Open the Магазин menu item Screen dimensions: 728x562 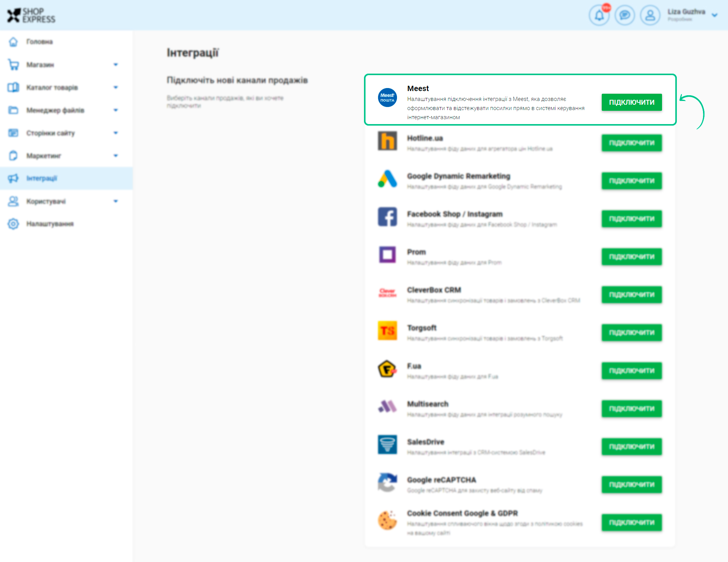coord(40,65)
